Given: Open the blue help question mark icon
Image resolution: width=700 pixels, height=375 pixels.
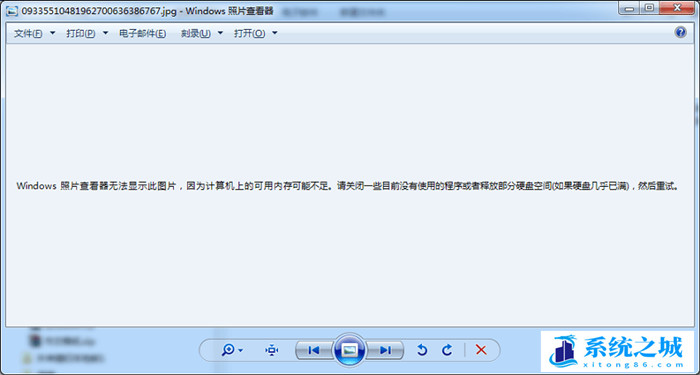Looking at the screenshot, I should coord(681,32).
